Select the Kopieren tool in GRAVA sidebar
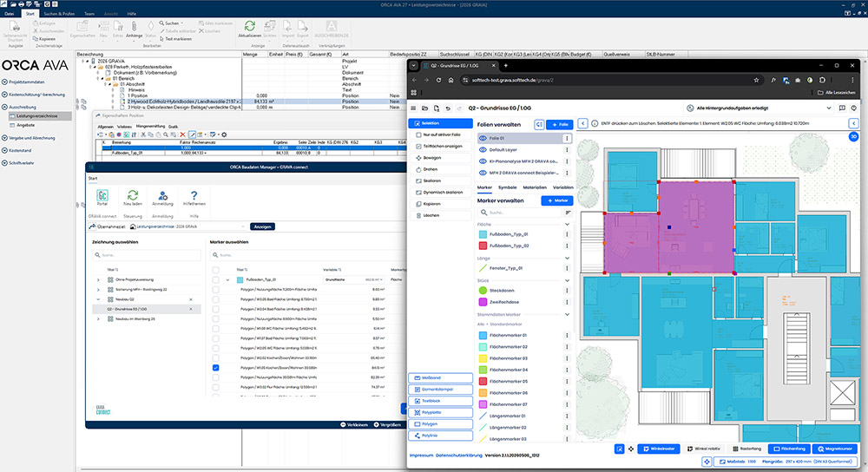 click(440, 204)
